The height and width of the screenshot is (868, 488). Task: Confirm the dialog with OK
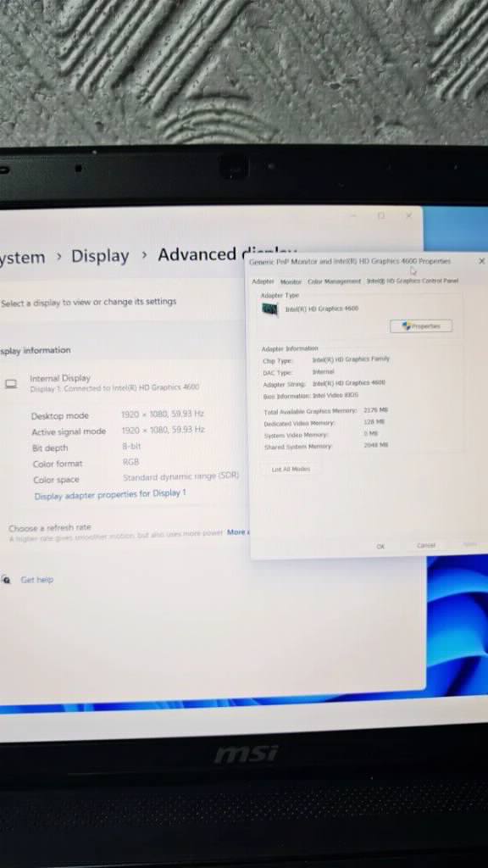(380, 546)
